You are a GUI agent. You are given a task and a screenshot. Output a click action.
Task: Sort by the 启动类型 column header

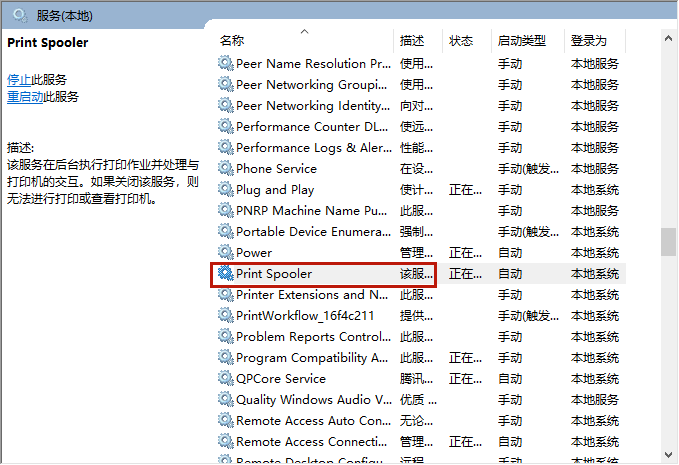click(x=522, y=41)
